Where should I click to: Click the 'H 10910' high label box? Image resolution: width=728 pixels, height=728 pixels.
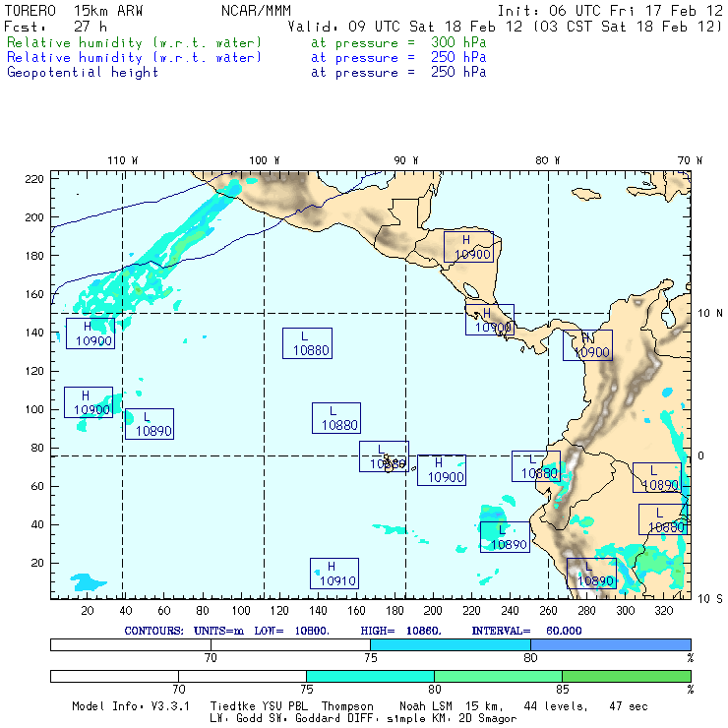click(334, 574)
